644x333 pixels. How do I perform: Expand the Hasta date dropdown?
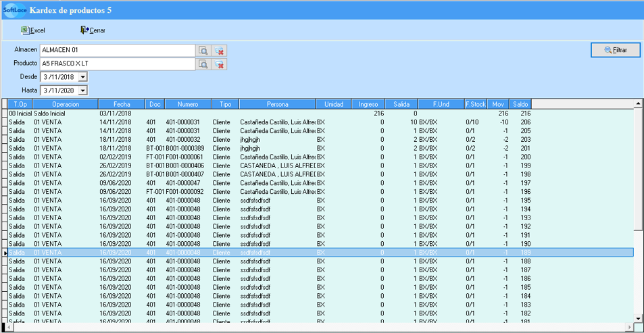[x=83, y=91]
